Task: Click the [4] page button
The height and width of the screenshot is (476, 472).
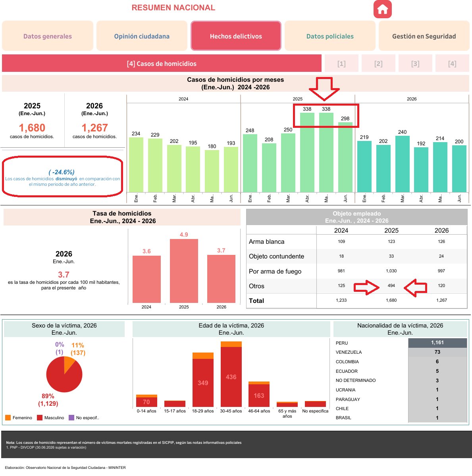Action: pyautogui.click(x=452, y=64)
